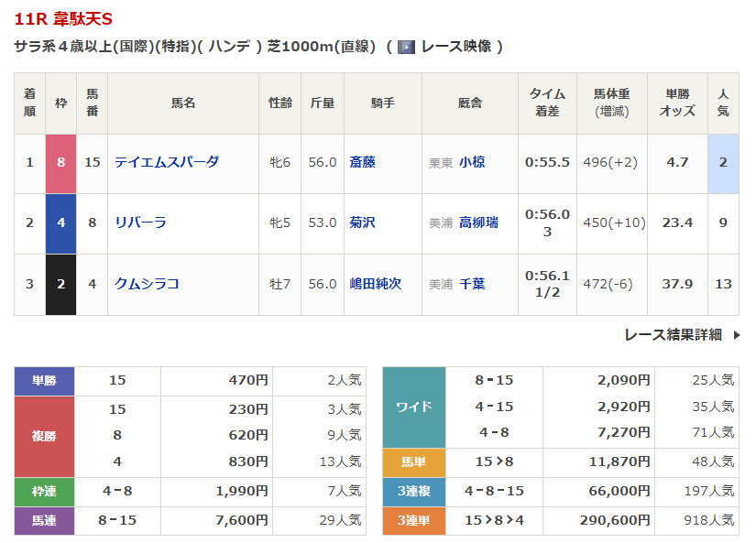Open jockey 菊沢 profile

click(x=362, y=223)
